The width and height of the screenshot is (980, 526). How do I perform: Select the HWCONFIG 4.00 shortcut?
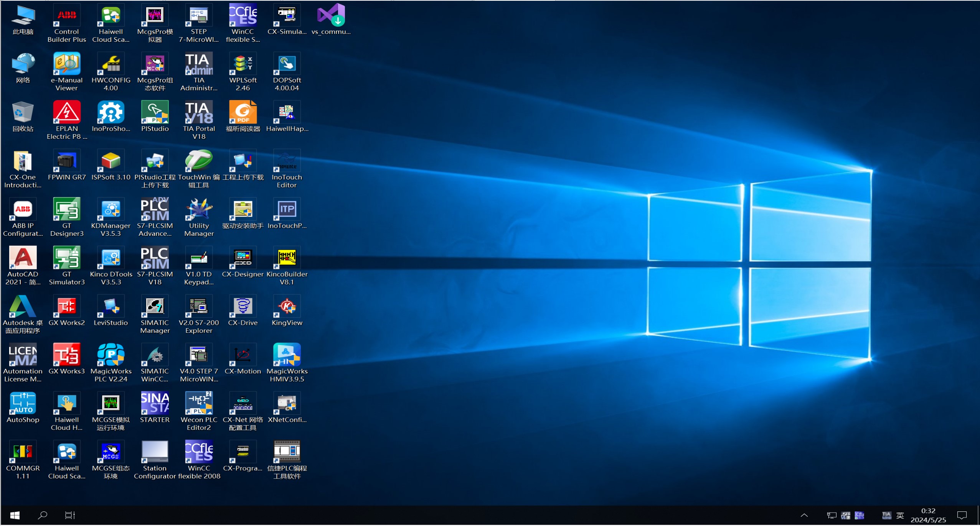[x=111, y=72]
